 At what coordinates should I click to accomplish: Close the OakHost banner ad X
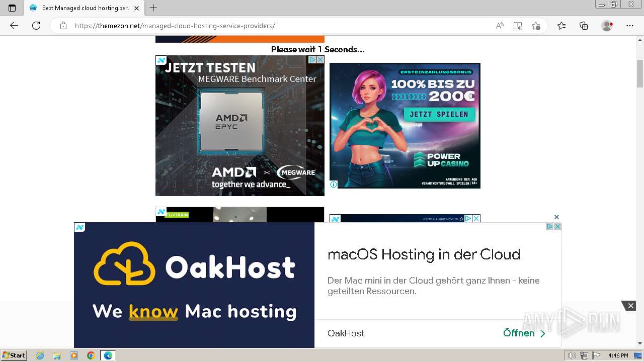pos(557,226)
